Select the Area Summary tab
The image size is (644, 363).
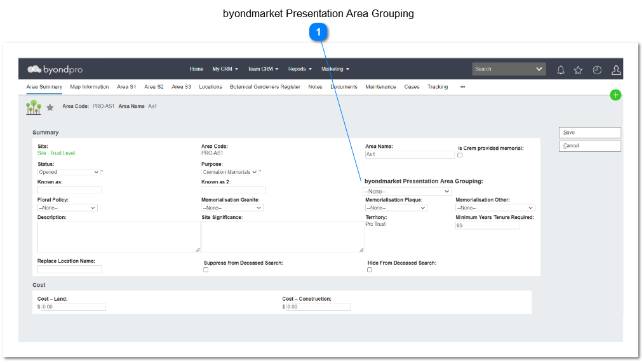tap(44, 87)
